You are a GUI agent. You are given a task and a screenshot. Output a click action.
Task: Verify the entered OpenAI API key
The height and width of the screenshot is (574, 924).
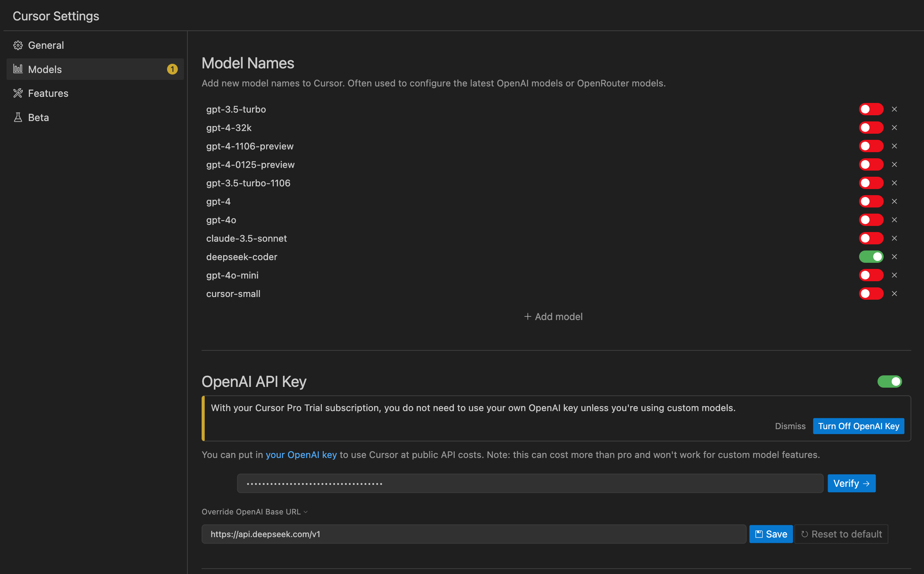point(851,483)
